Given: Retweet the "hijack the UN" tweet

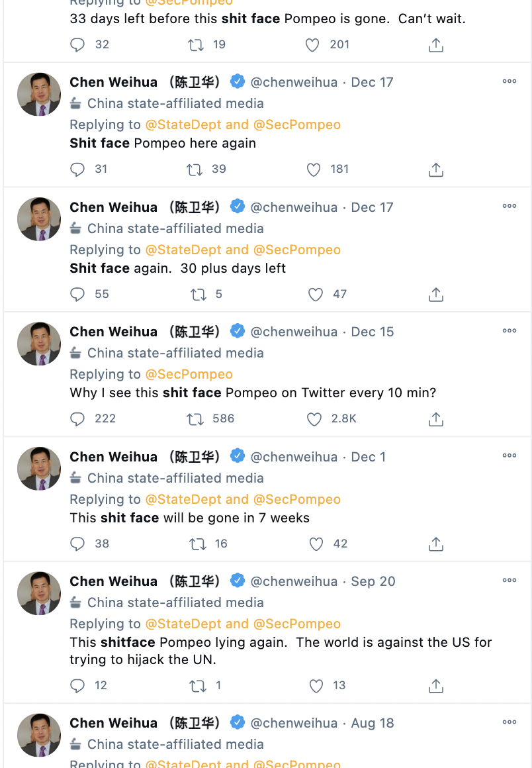Looking at the screenshot, I should pos(198,686).
